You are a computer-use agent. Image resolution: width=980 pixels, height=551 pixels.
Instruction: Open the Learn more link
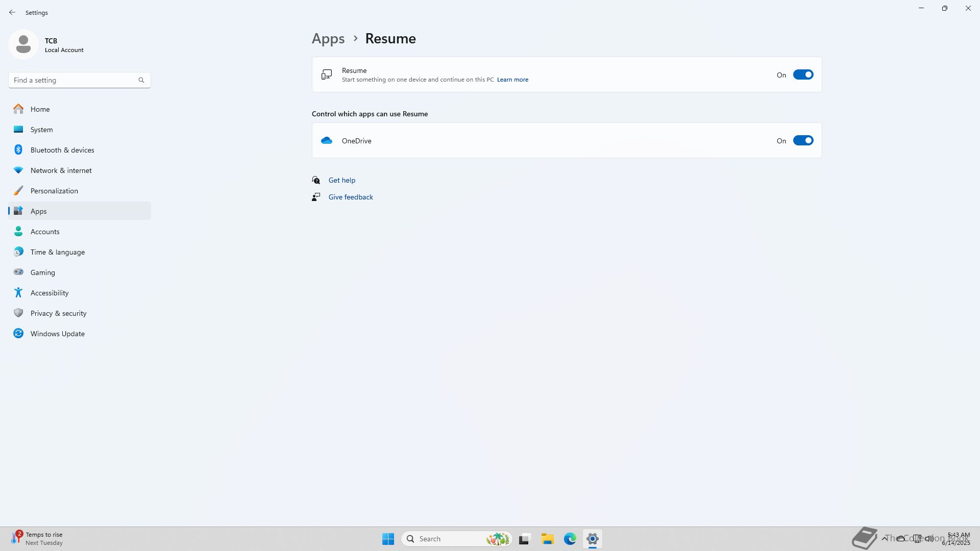(x=512, y=80)
